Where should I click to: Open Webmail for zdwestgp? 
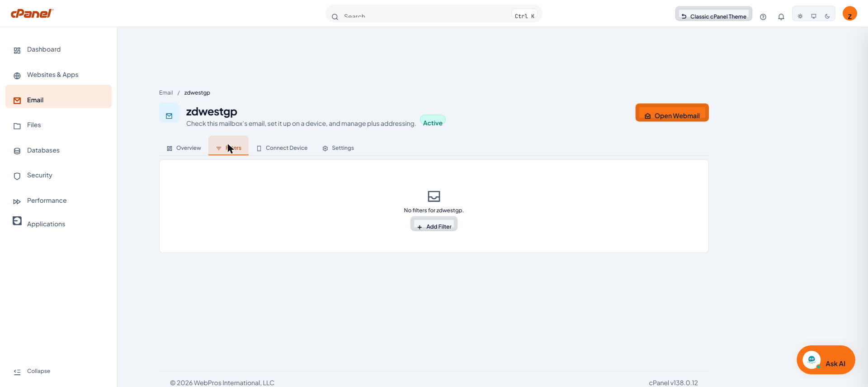coord(672,113)
